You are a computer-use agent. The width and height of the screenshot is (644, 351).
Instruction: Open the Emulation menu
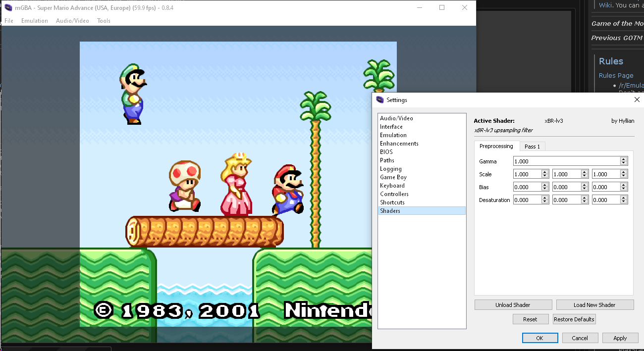coord(35,21)
